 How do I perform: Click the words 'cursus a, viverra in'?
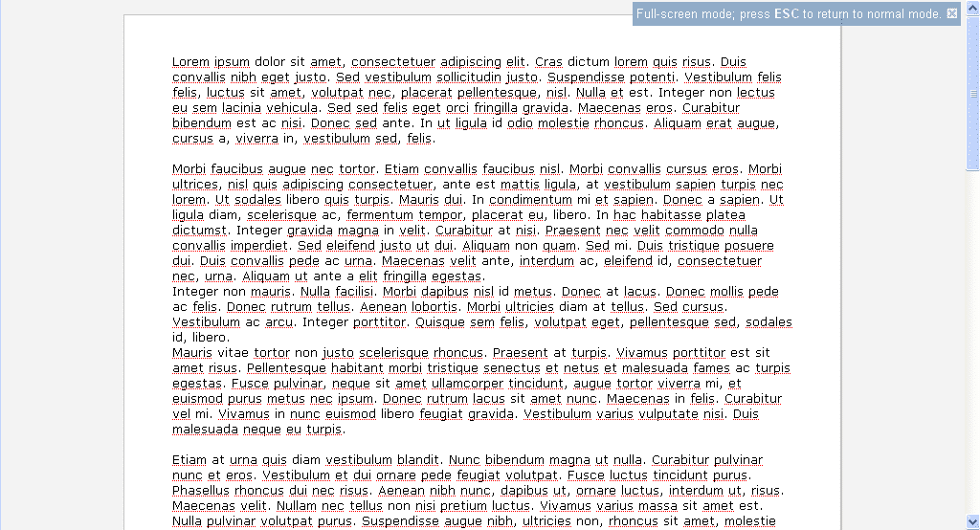[x=234, y=139]
